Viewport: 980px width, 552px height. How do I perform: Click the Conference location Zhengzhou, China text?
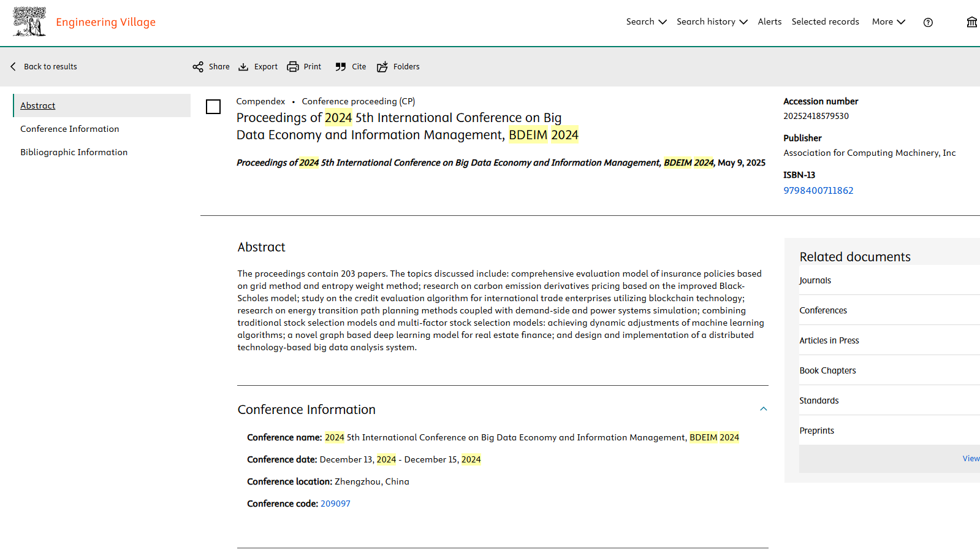coord(371,481)
